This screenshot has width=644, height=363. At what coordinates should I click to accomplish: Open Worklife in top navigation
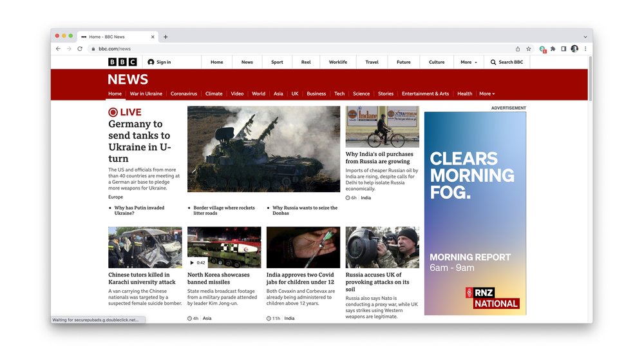338,62
